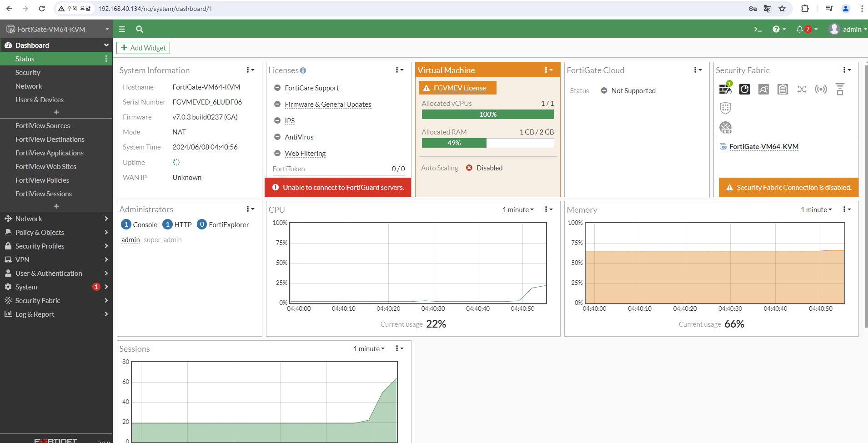Click the FGVMEV License button
This screenshot has height=443, width=868.
pos(457,88)
